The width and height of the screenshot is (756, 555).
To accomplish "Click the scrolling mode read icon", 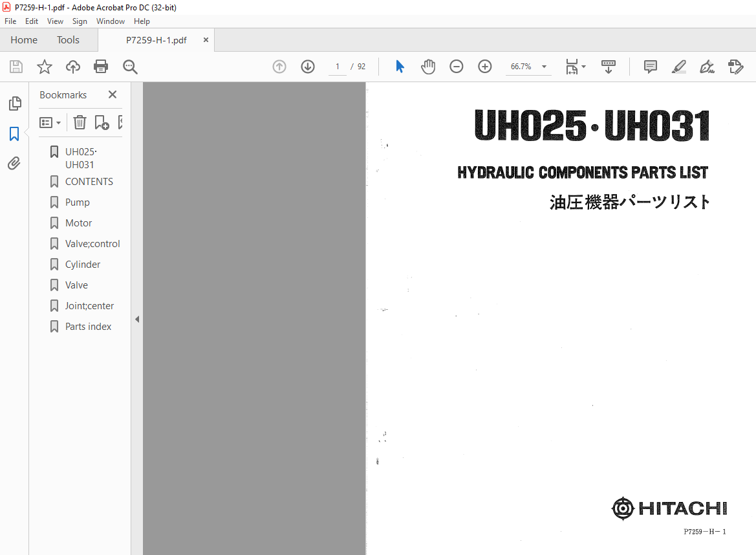I will [609, 67].
